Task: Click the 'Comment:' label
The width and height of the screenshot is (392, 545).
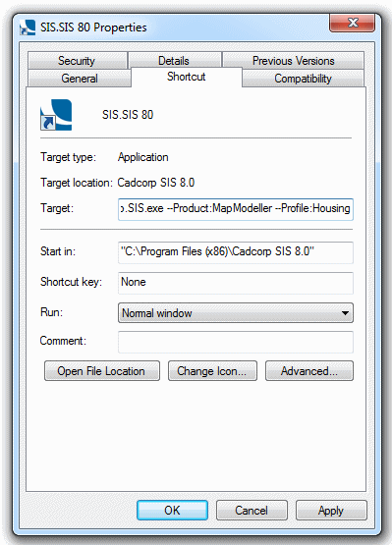Action: coord(63,341)
